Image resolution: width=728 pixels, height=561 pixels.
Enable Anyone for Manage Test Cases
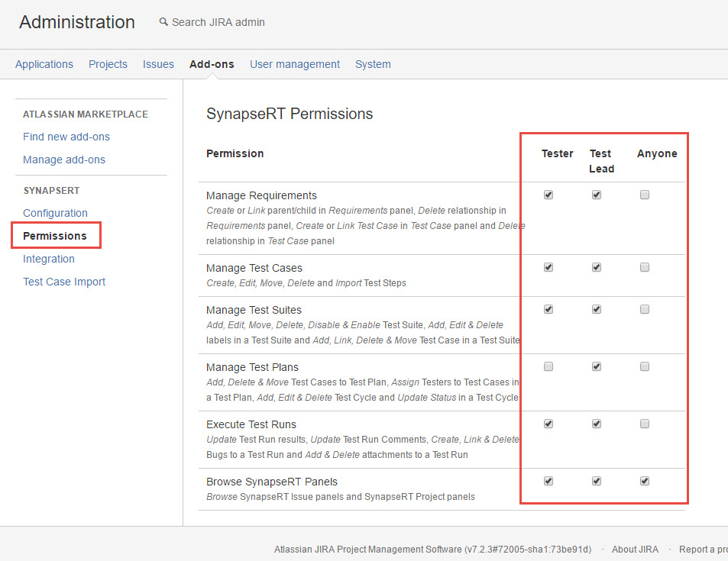(645, 267)
